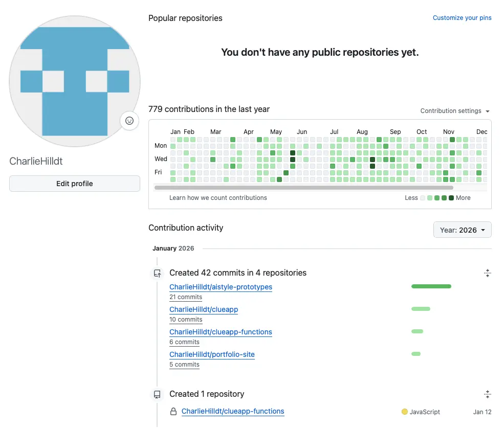
Task: Click the Edit profile button
Action: [74, 183]
